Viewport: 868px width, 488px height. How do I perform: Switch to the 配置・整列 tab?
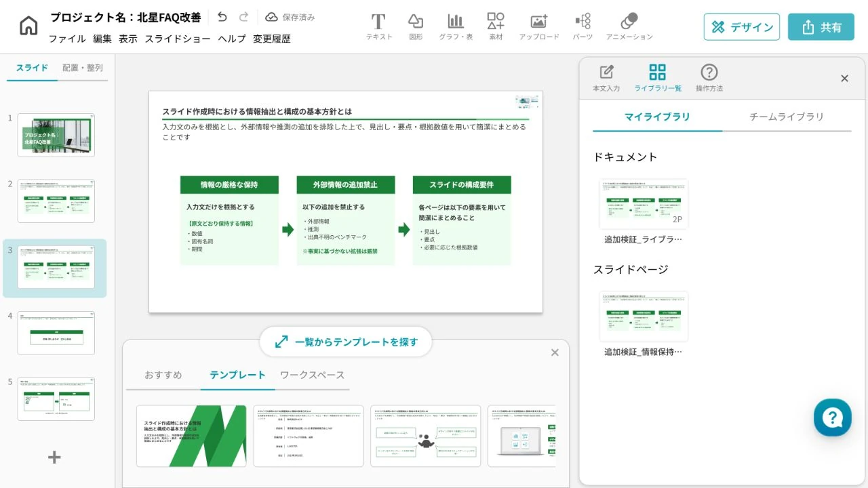pyautogui.click(x=83, y=68)
